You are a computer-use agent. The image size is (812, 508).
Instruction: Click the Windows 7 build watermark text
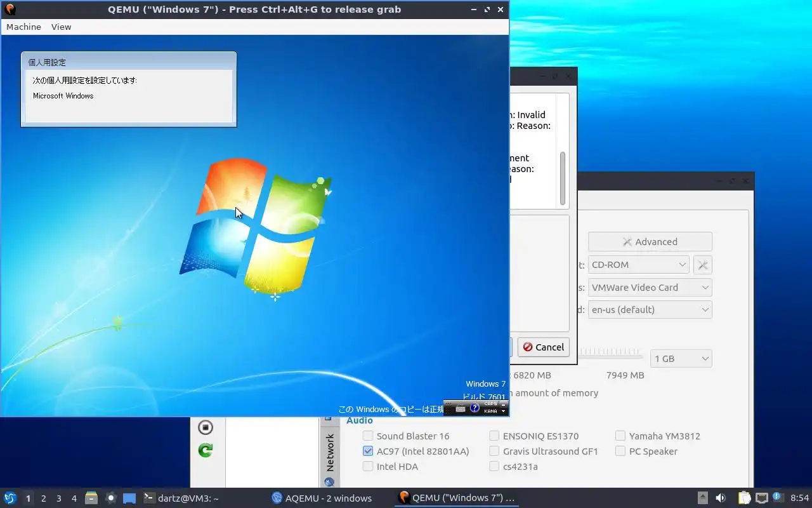pos(485,391)
